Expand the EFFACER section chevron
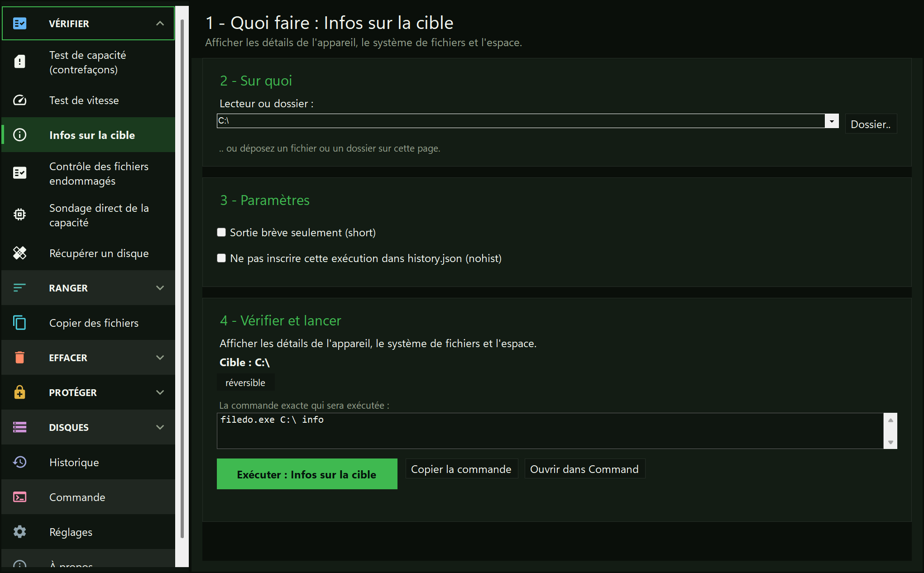 pyautogui.click(x=160, y=358)
